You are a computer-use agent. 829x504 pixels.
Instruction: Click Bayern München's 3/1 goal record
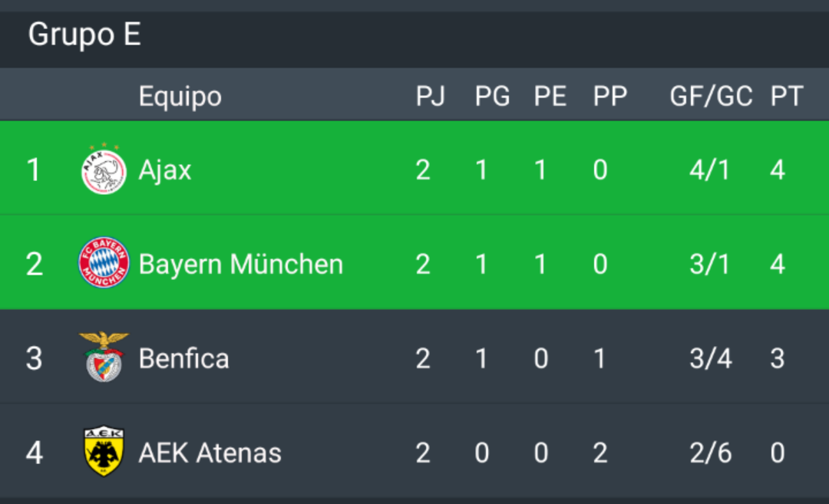coord(709,264)
